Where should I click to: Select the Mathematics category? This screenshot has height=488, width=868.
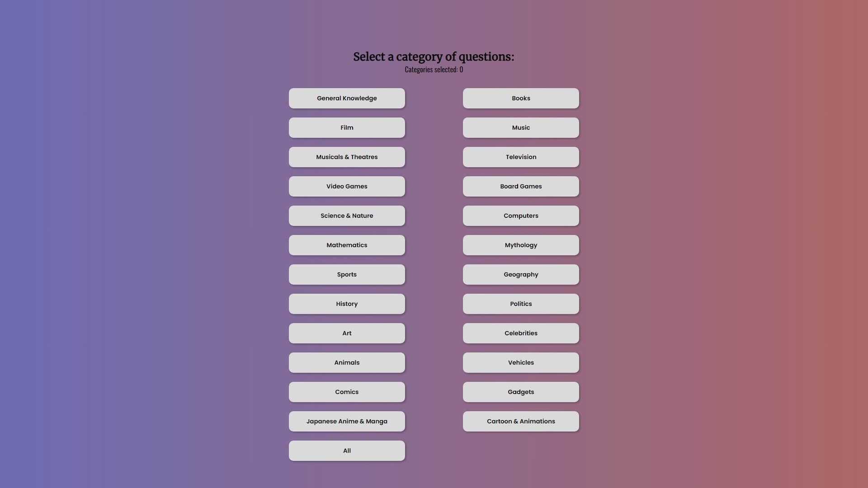click(x=347, y=245)
